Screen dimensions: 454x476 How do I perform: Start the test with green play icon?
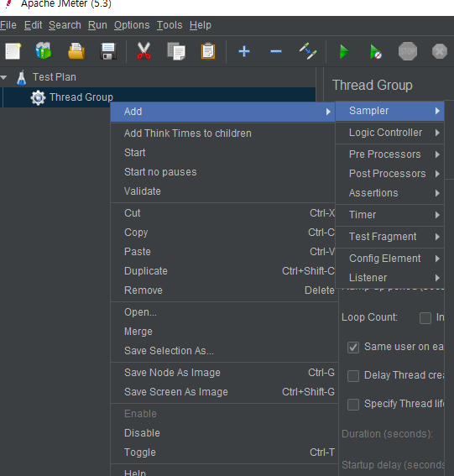coord(344,51)
